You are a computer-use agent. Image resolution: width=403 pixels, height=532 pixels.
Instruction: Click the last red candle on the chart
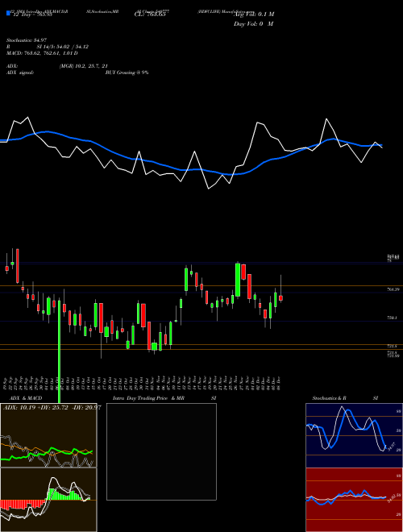point(280,298)
